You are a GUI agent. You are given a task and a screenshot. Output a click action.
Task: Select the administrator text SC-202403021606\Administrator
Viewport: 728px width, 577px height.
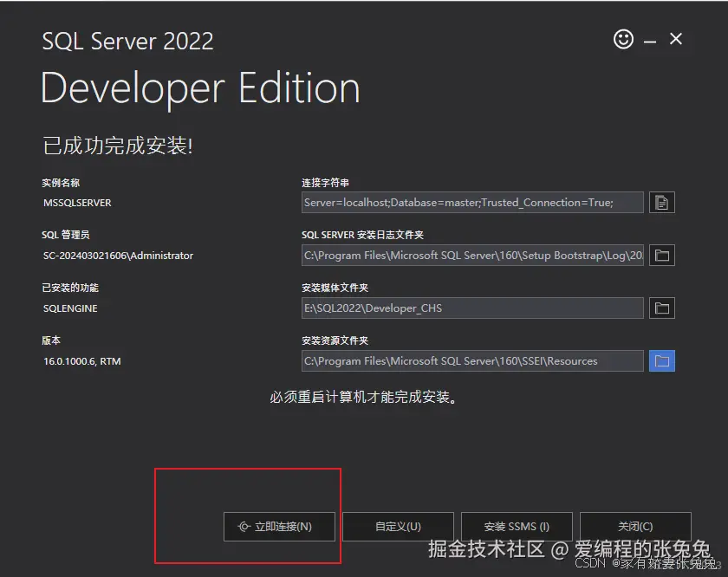118,256
